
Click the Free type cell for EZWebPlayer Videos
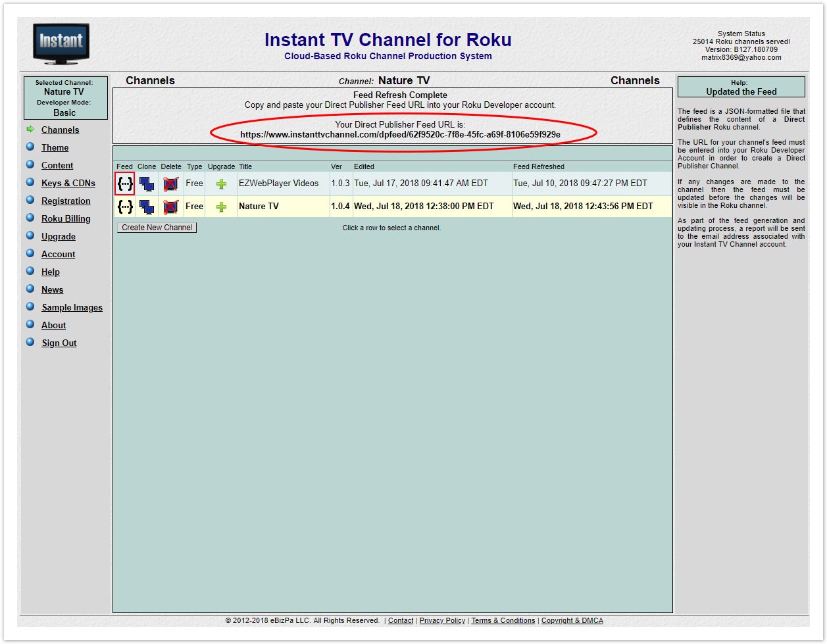point(194,184)
